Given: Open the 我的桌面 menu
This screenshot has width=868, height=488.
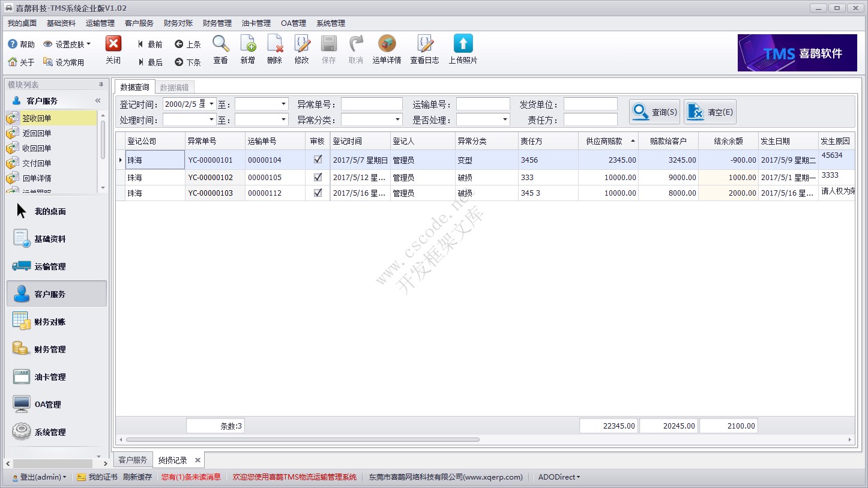Looking at the screenshot, I should pos(22,23).
